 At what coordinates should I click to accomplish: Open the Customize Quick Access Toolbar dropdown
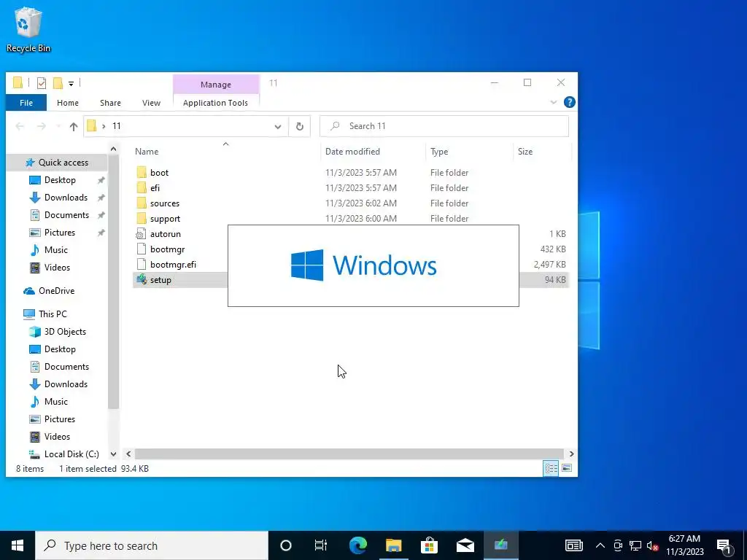71,84
